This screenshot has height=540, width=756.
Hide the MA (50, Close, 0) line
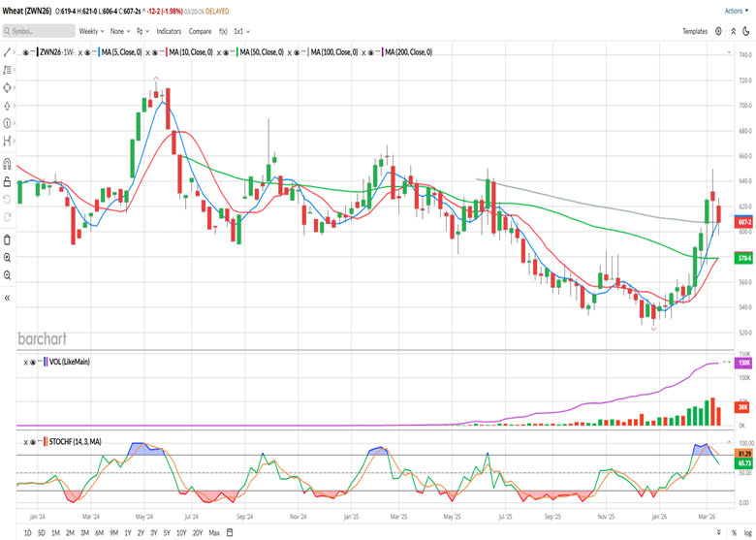(226, 52)
